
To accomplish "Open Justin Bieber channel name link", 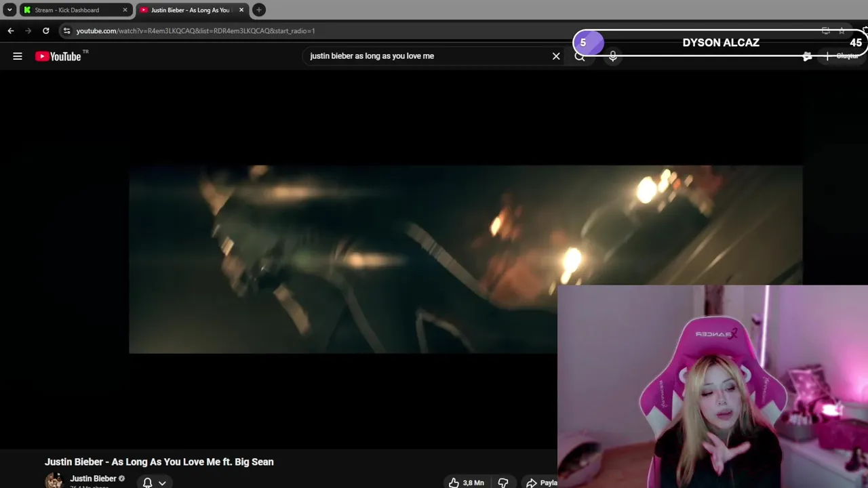I will point(93,479).
